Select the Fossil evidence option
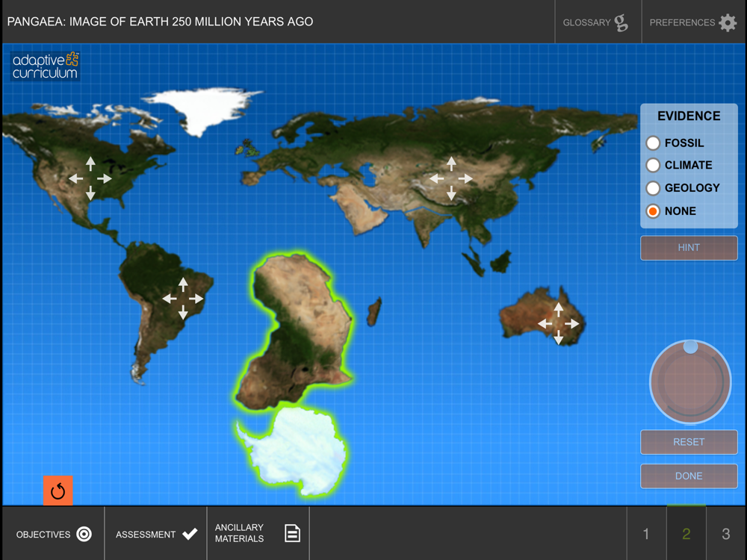 [x=675, y=143]
